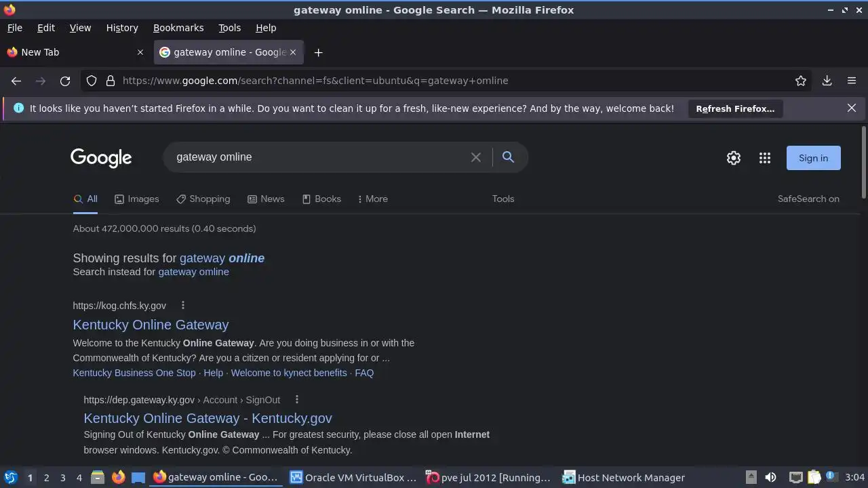Open Kentucky Business One Stop sitelink
The image size is (868, 488).
point(134,373)
